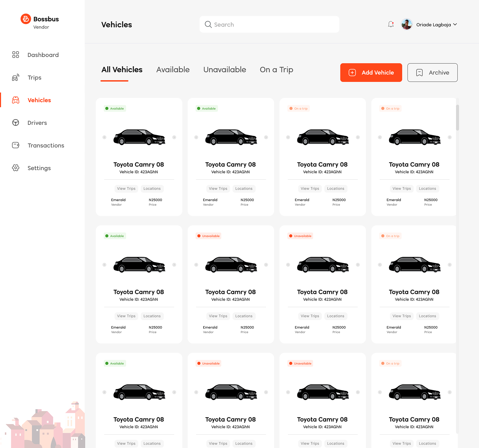Click Oriade Lagbaja's profile avatar

point(407,24)
